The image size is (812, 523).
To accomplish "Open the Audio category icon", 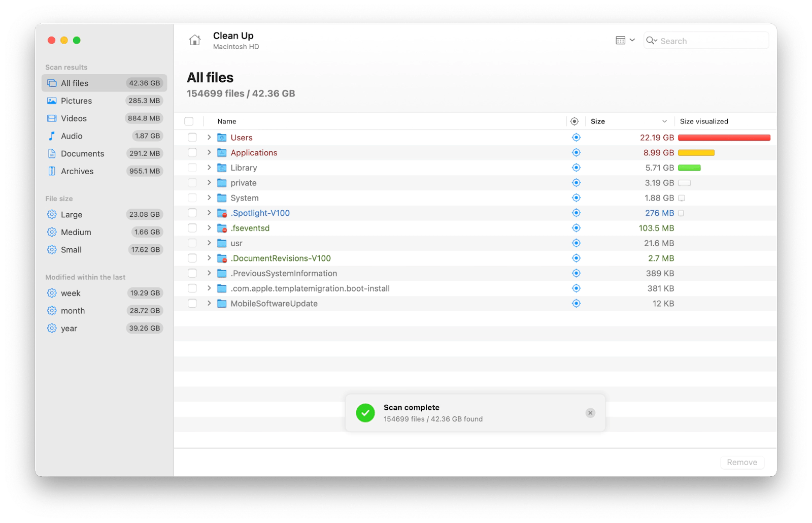I will click(x=52, y=136).
